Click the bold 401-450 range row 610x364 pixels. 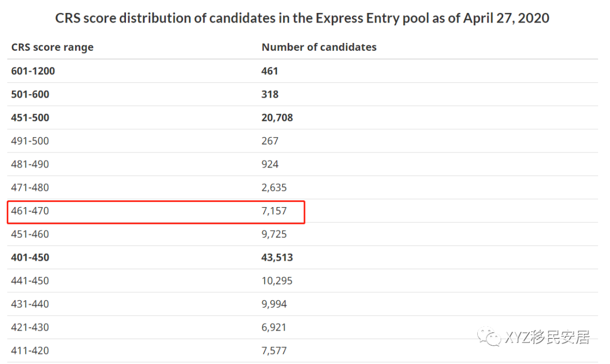tap(30, 257)
